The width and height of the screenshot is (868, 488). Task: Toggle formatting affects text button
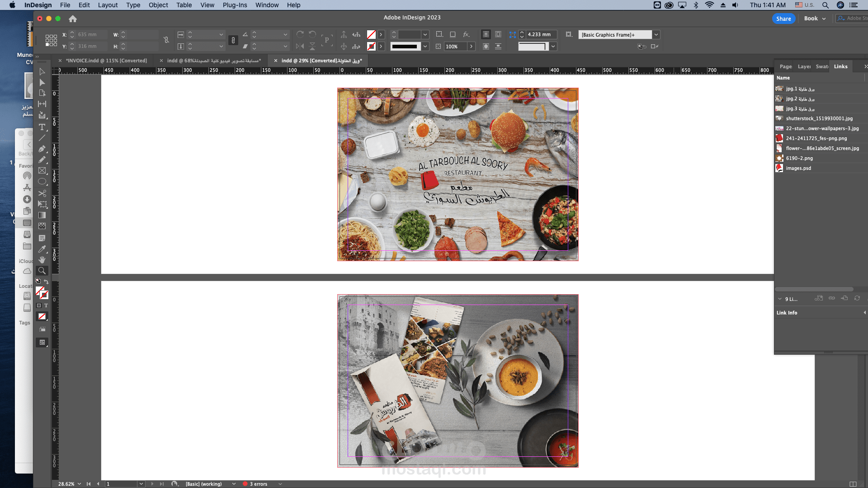click(x=46, y=306)
